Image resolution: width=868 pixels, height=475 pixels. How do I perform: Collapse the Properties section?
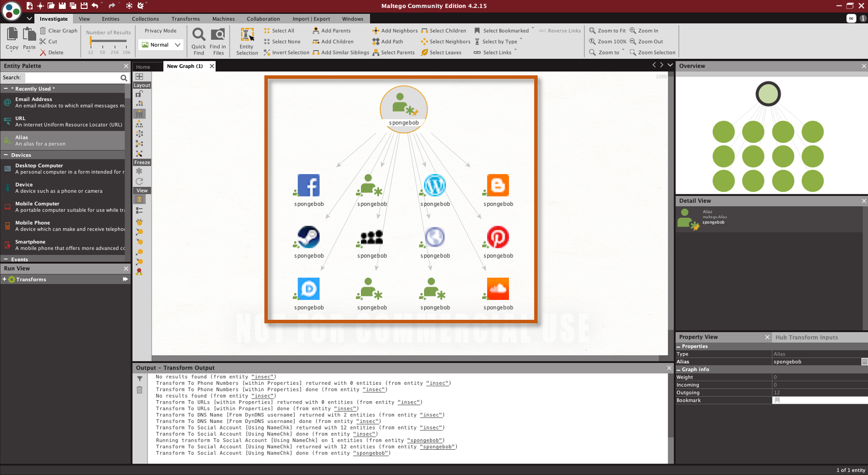(679, 347)
